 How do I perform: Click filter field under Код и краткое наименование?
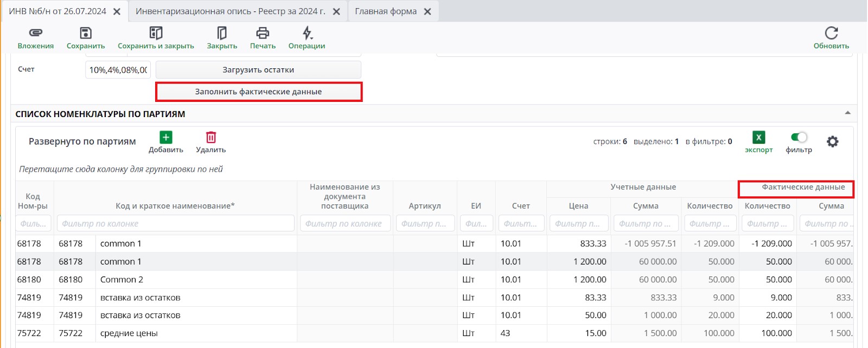tap(175, 223)
